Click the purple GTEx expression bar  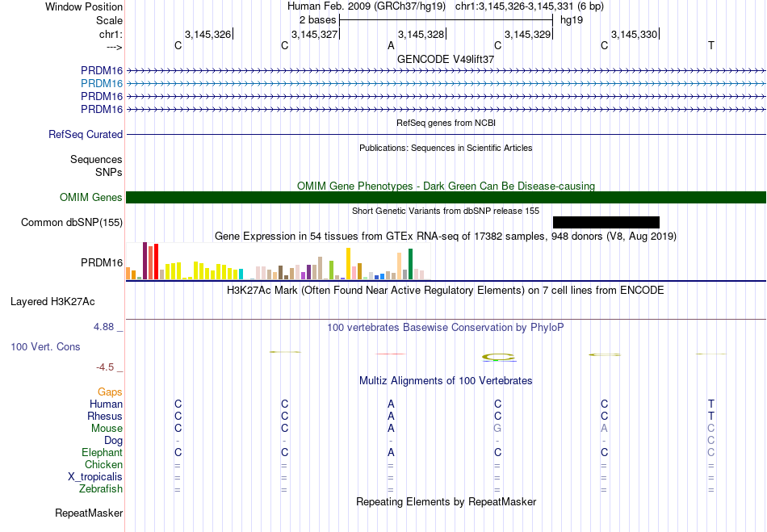(x=308, y=272)
